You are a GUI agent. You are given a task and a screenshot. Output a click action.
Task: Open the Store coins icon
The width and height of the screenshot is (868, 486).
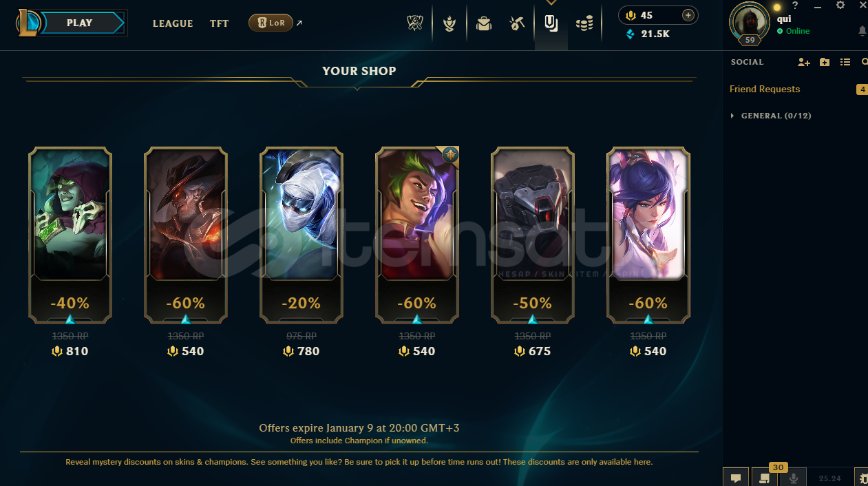point(584,24)
